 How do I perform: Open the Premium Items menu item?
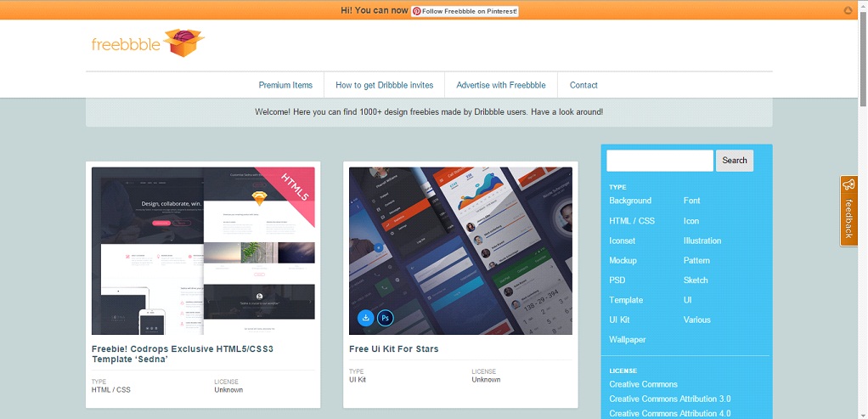click(285, 85)
